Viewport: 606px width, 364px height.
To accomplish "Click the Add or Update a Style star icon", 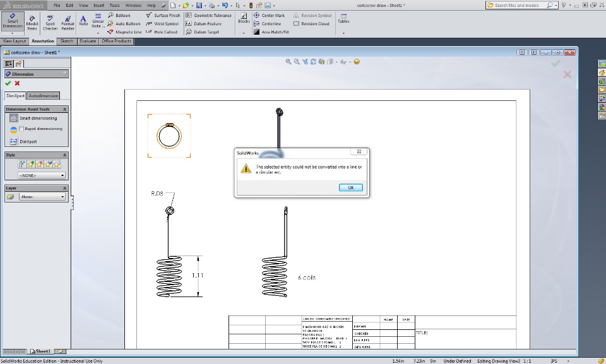I will click(31, 164).
